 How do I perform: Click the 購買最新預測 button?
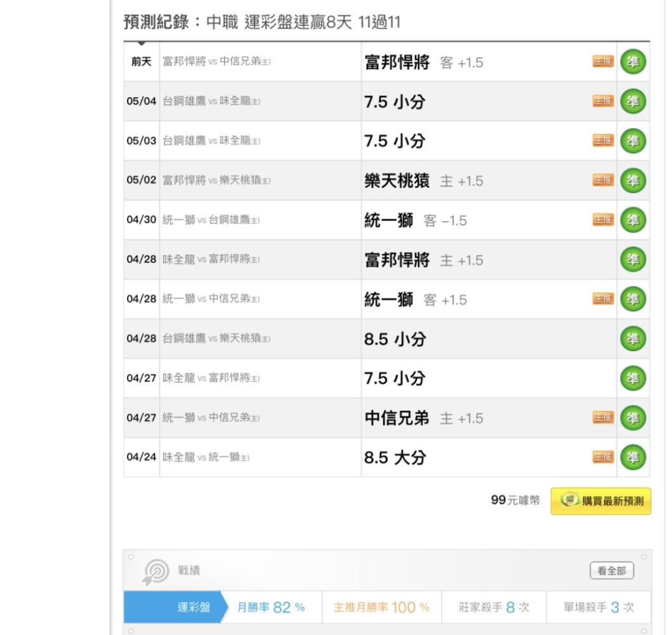click(x=601, y=501)
